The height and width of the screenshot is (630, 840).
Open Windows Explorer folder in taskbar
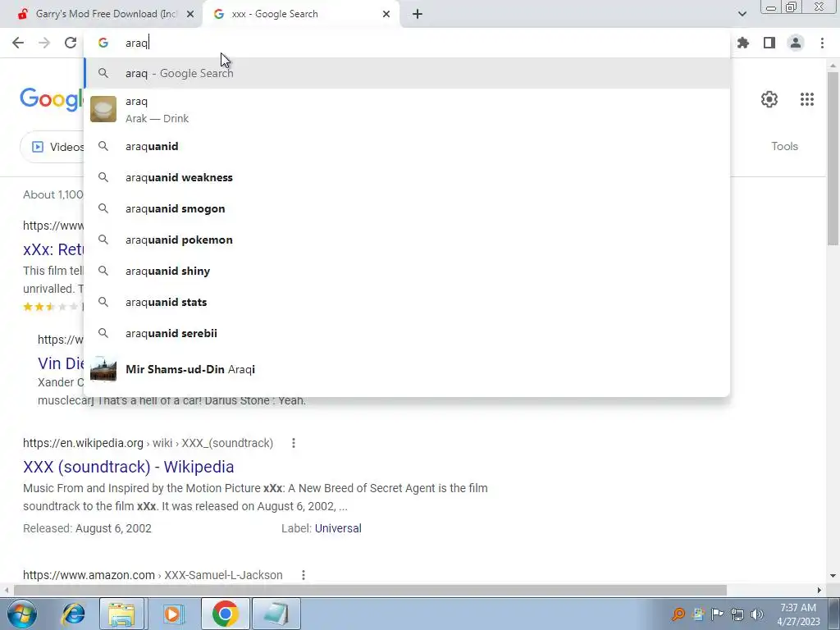(x=122, y=614)
